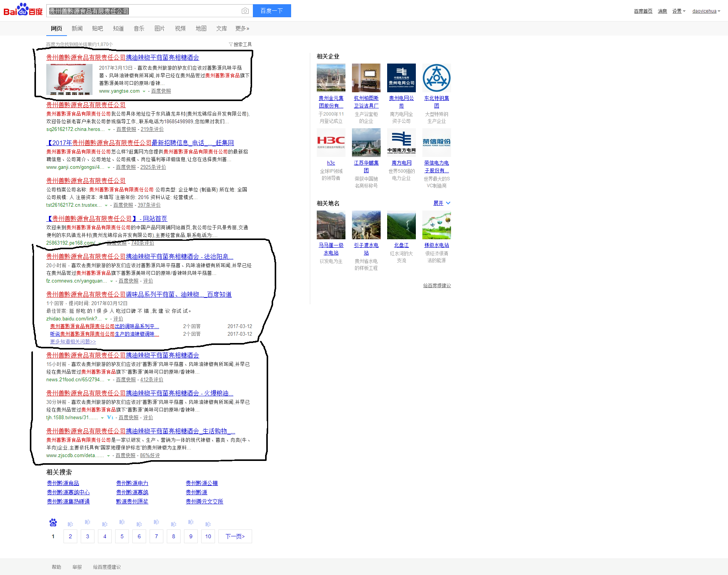Go to results page 5

coord(122,536)
